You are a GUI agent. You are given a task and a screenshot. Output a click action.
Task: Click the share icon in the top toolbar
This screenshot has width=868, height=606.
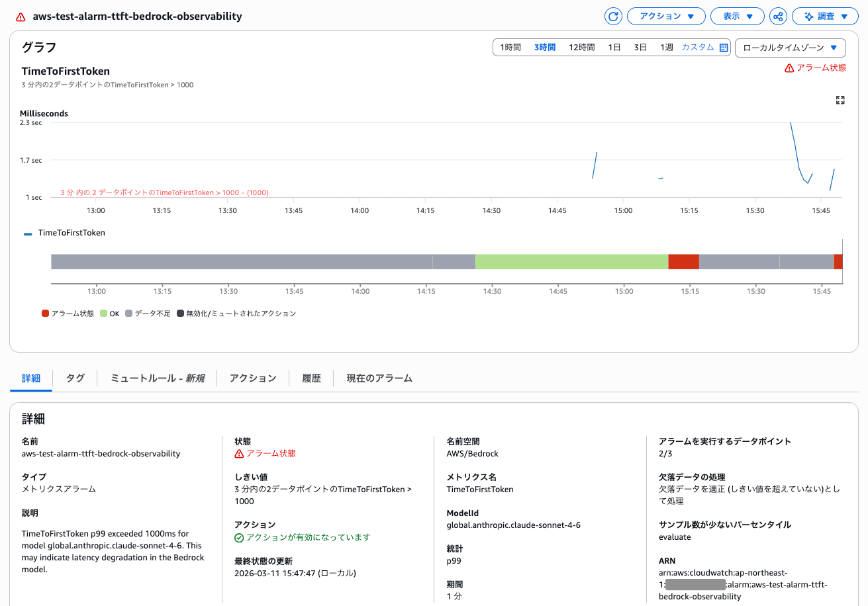pos(778,16)
